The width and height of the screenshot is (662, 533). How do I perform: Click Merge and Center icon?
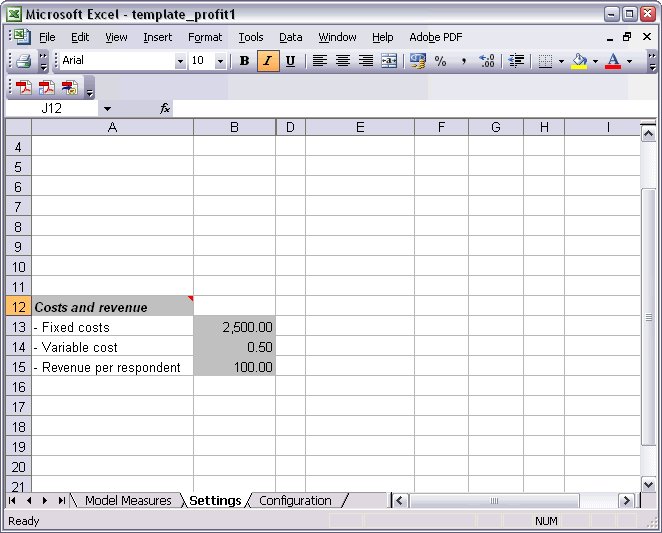[x=389, y=61]
